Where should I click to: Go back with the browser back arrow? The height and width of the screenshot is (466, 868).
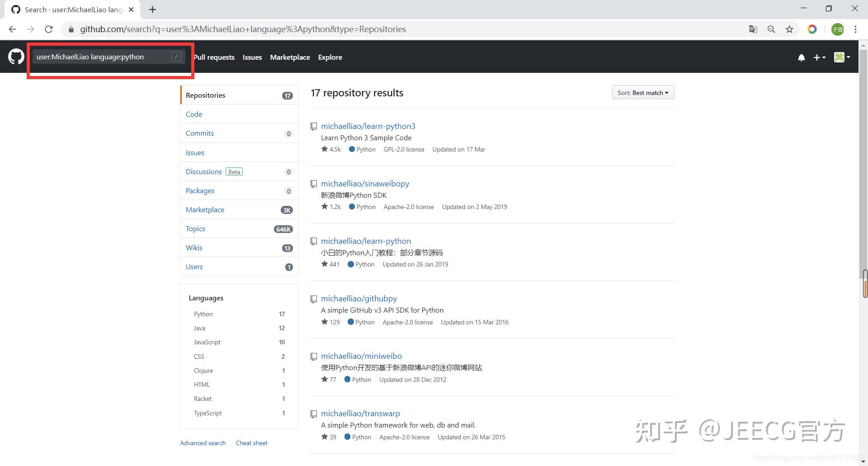click(x=12, y=29)
